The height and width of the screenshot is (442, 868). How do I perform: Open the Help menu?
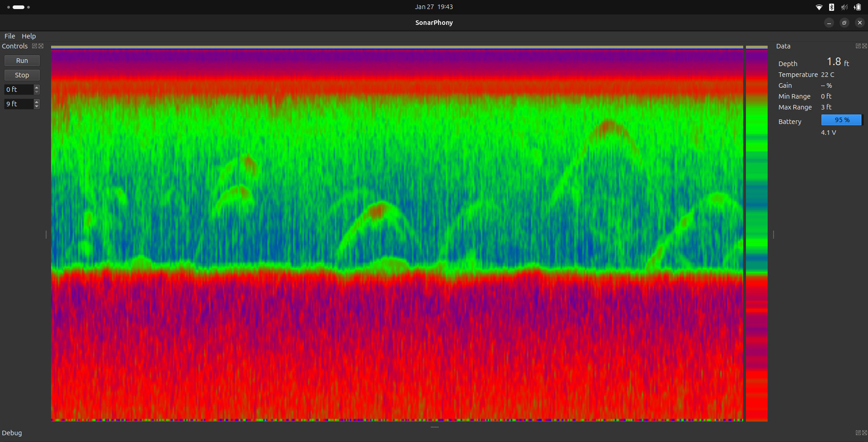coord(28,36)
